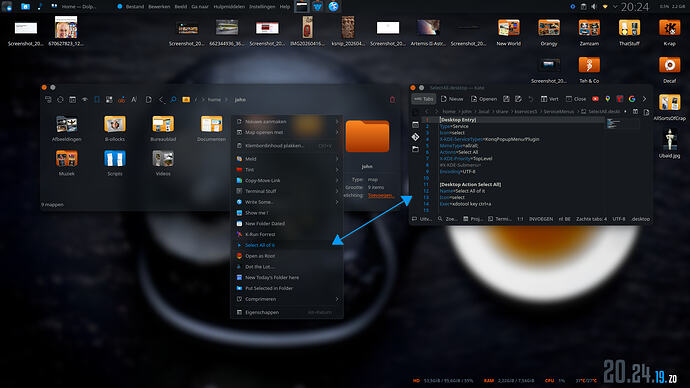This screenshot has width=690, height=388.
Task: Open the Termi... panel in Kate status bar
Action: coord(499,219)
